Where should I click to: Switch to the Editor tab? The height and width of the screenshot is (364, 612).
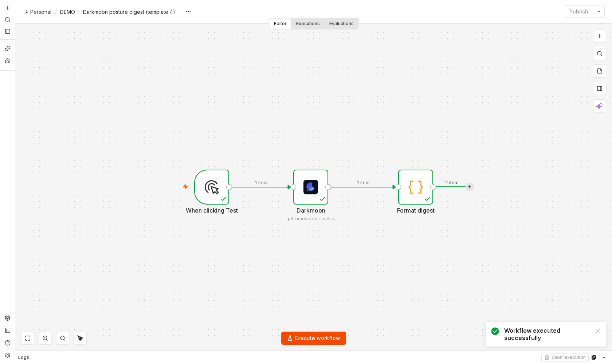pos(280,24)
